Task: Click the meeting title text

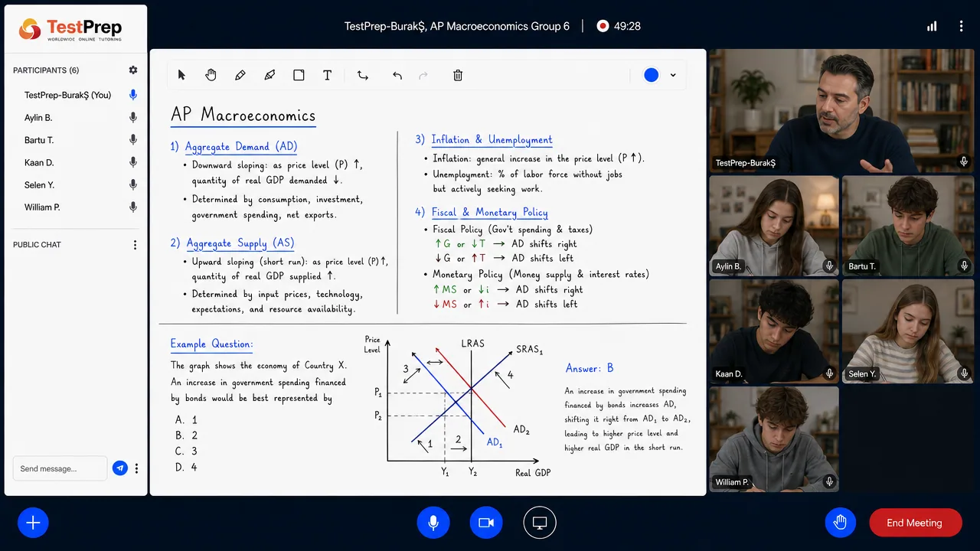Action: pos(457,26)
